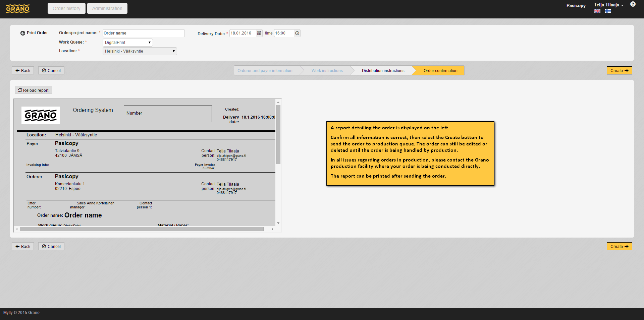Click the Order/project name input field
Screen dimensions: 644x320
143,33
